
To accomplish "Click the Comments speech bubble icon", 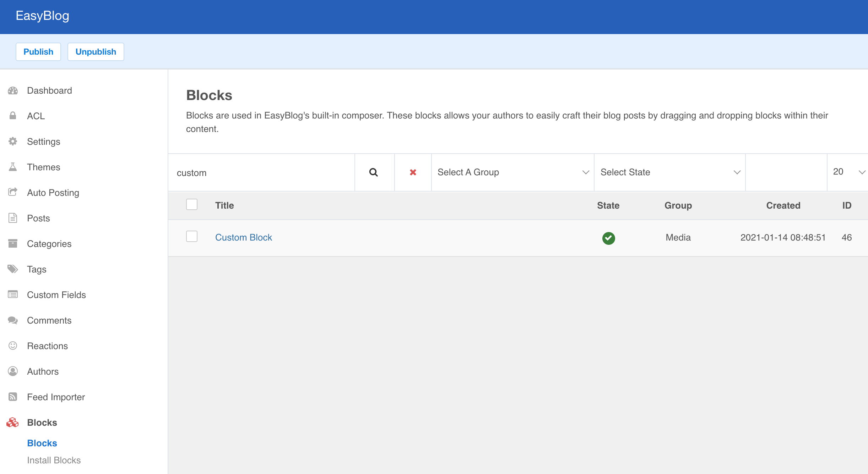I will click(x=13, y=320).
